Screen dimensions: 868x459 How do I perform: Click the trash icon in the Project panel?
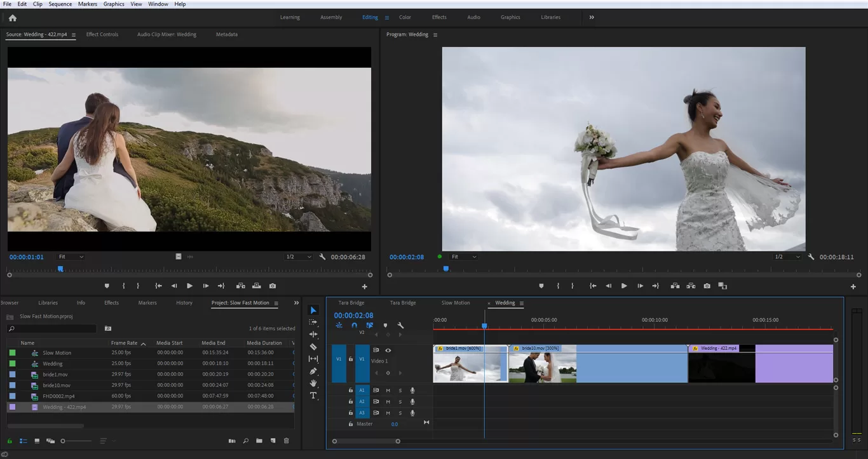pyautogui.click(x=286, y=440)
